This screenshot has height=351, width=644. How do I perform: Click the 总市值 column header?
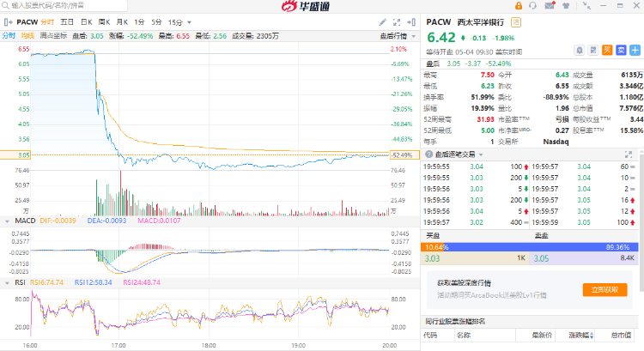621,336
